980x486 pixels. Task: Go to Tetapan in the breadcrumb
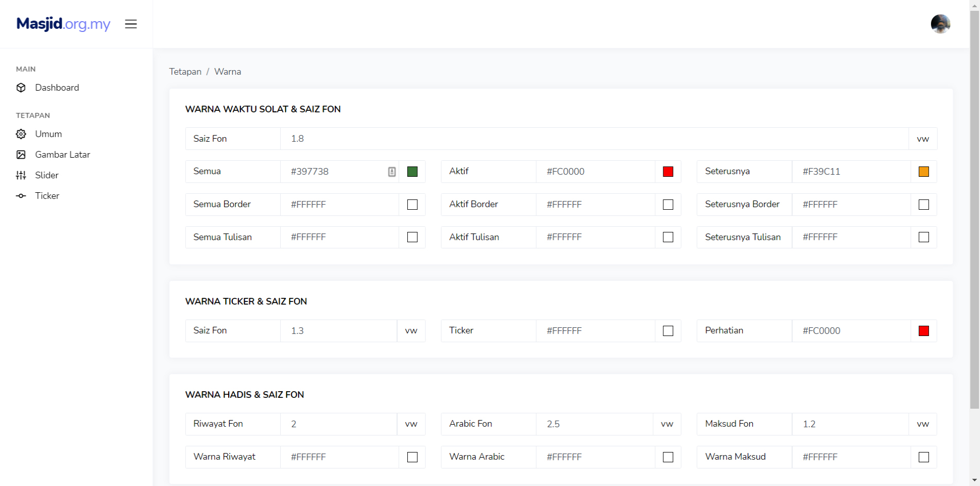(185, 72)
